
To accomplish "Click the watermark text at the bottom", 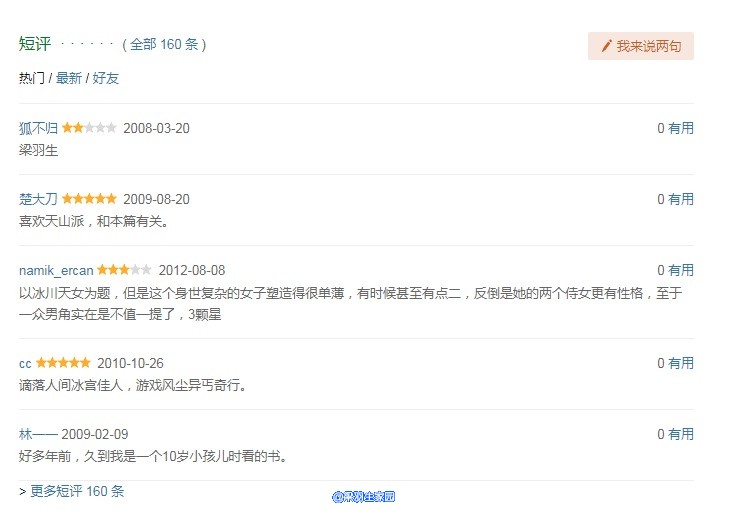I will coord(364,496).
